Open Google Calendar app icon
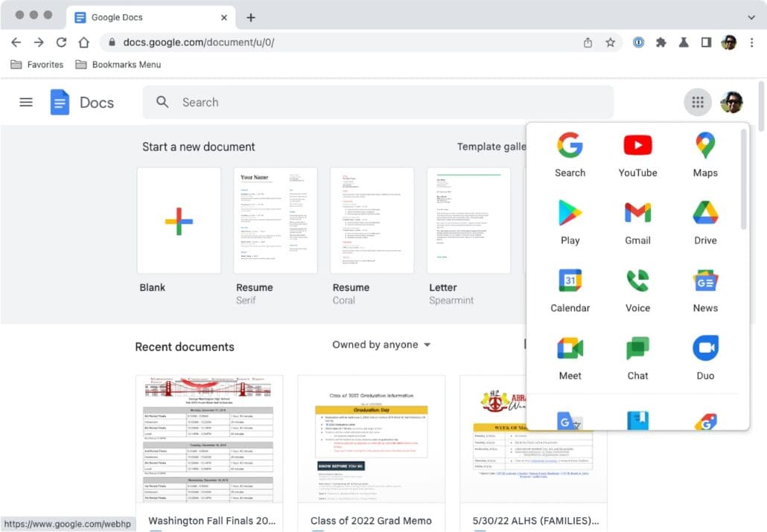The width and height of the screenshot is (767, 532). click(570, 281)
